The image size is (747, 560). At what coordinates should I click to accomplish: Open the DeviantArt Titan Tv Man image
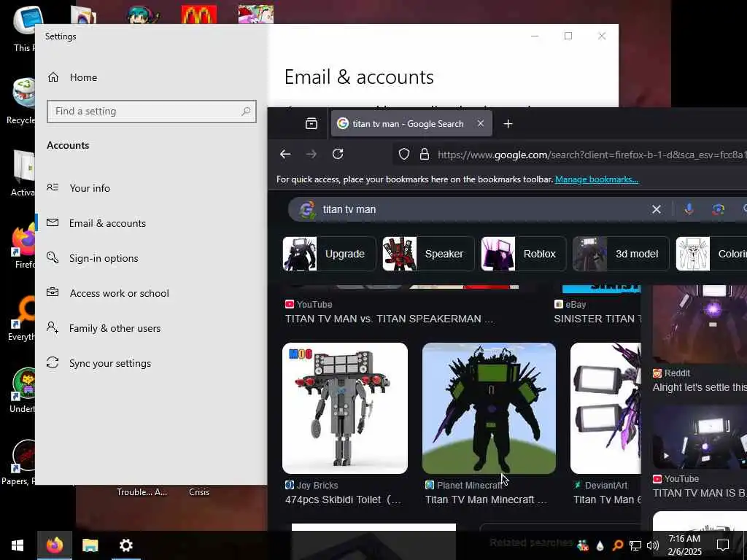tap(605, 408)
